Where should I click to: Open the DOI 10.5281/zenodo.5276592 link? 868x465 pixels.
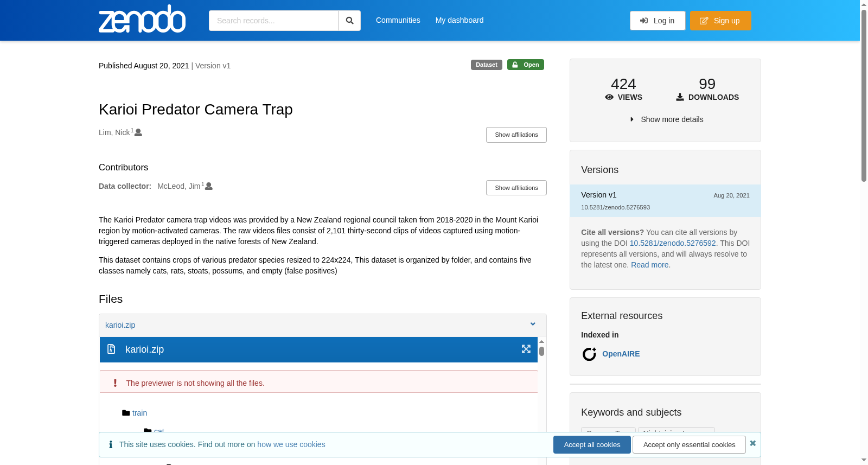(673, 243)
